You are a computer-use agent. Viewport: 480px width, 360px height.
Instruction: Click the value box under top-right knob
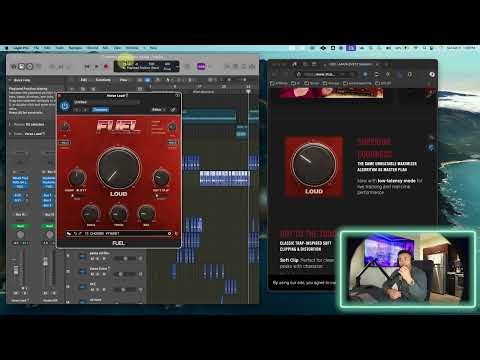[x=172, y=142]
